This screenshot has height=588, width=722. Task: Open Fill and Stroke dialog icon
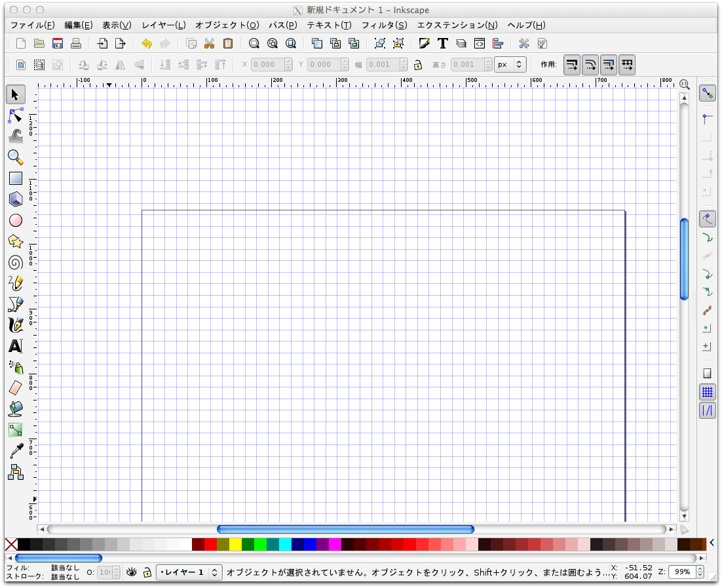coord(424,43)
